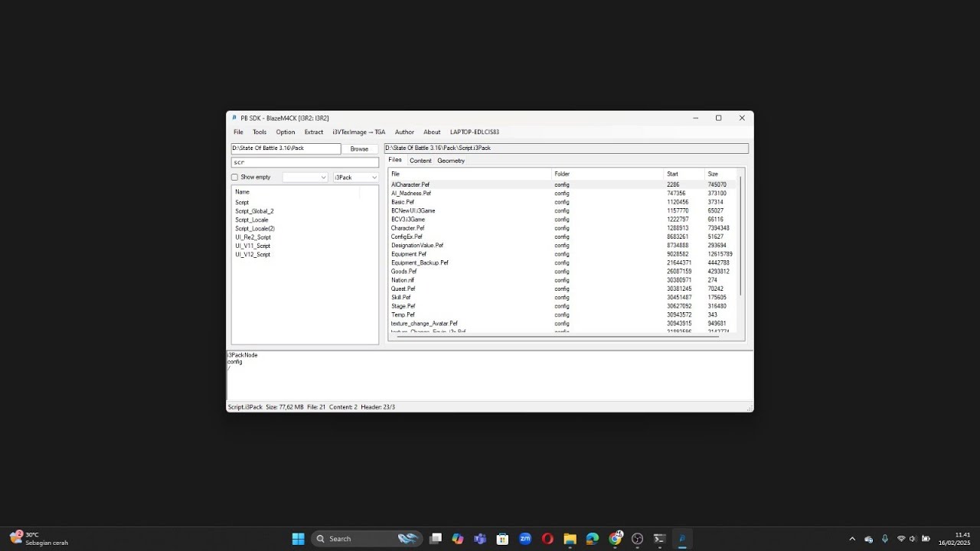Open Microsoft Edge taskbar icon
The image size is (980, 551).
tap(593, 539)
